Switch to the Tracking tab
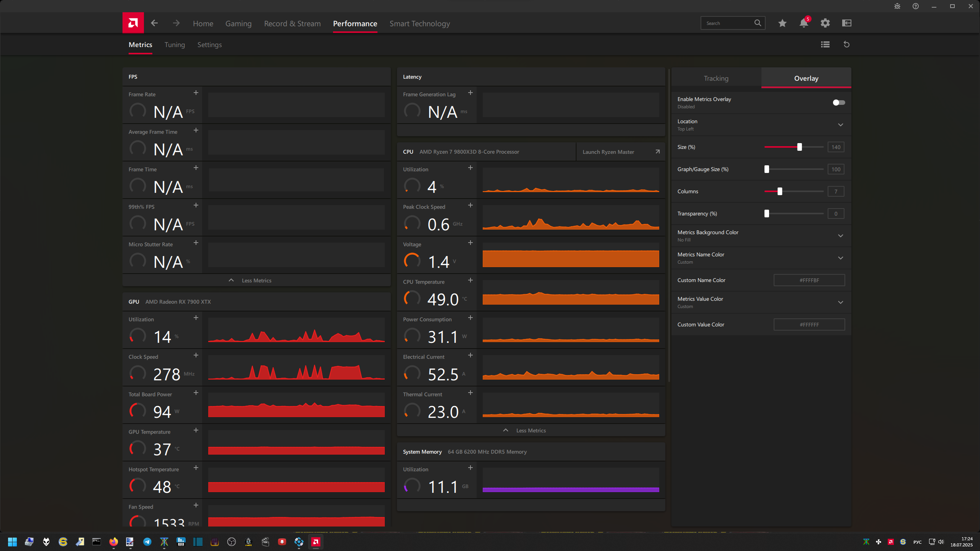 pos(716,78)
